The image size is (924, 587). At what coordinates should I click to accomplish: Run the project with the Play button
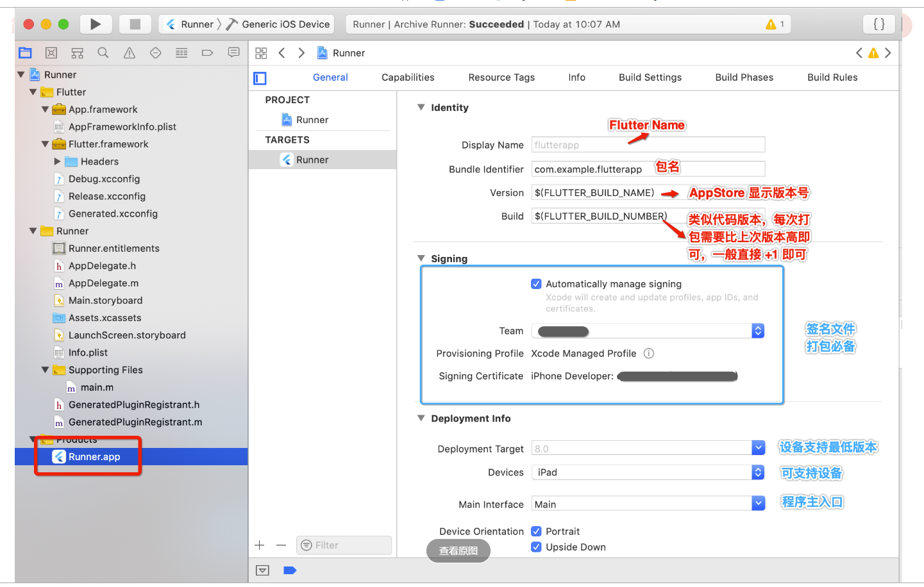tap(96, 24)
